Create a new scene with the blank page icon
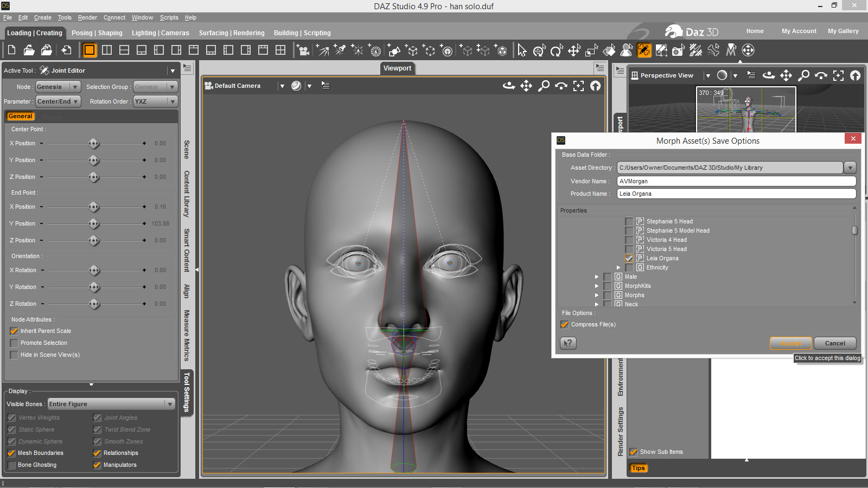Viewport: 868px width, 488px height. (x=11, y=50)
